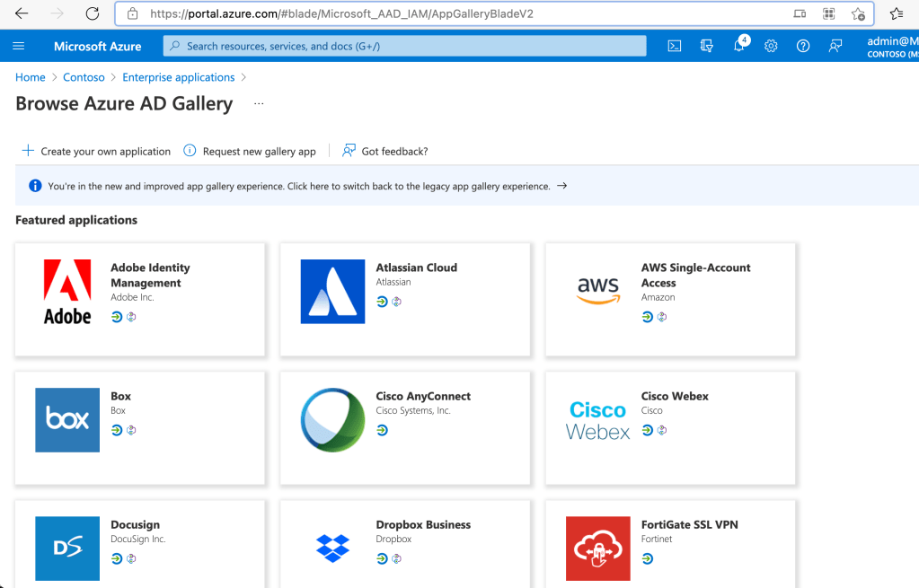Click the browser back arrow
Viewport: 919px width, 588px height.
(22, 13)
